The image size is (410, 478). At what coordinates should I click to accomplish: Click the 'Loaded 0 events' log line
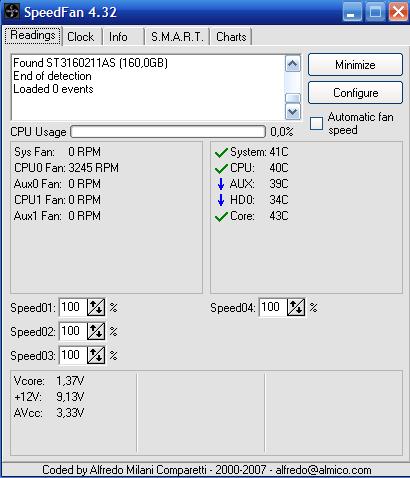(53, 89)
